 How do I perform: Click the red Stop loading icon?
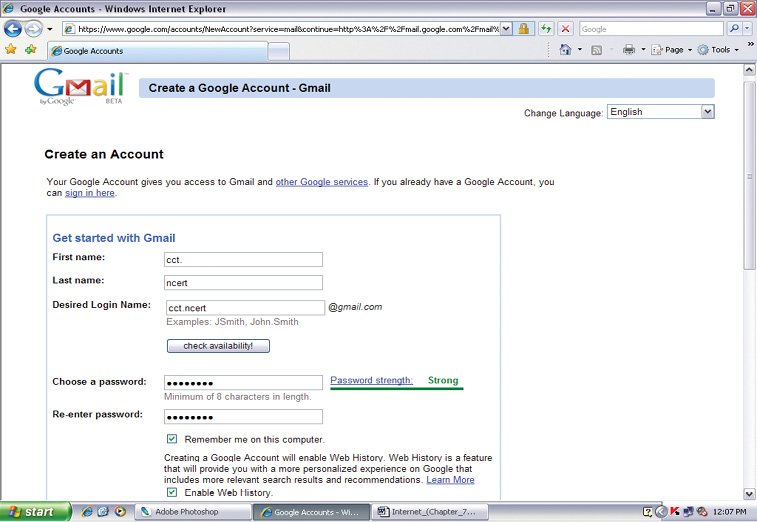(x=565, y=29)
